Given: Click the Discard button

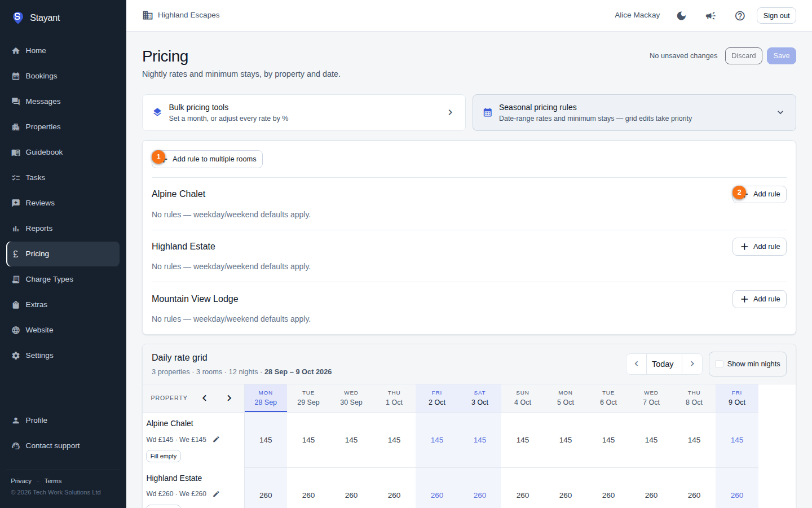Looking at the screenshot, I should [743, 56].
